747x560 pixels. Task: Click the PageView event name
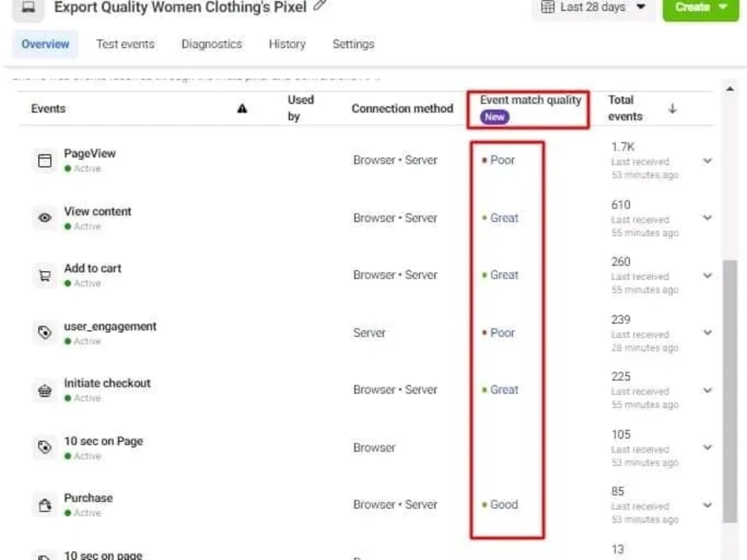tap(90, 153)
